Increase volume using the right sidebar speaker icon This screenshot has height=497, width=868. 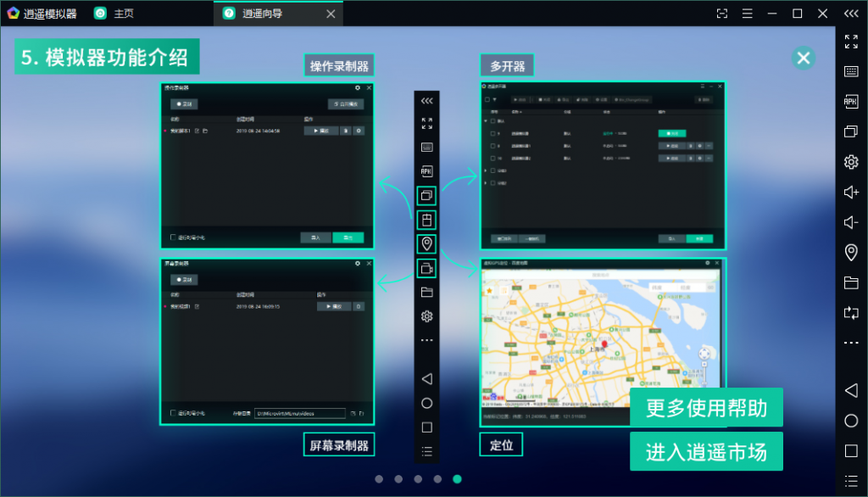click(x=851, y=193)
